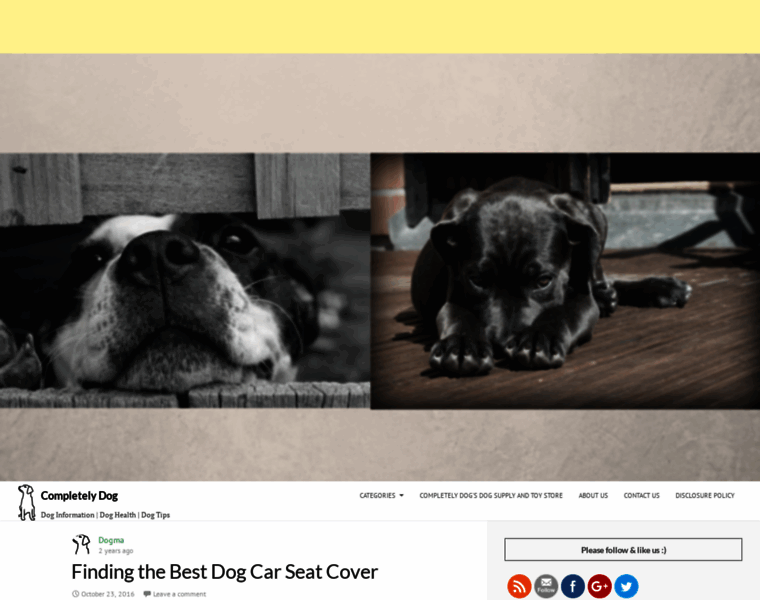The image size is (760, 600).
Task: Click the black puppy header photo
Action: (x=565, y=281)
